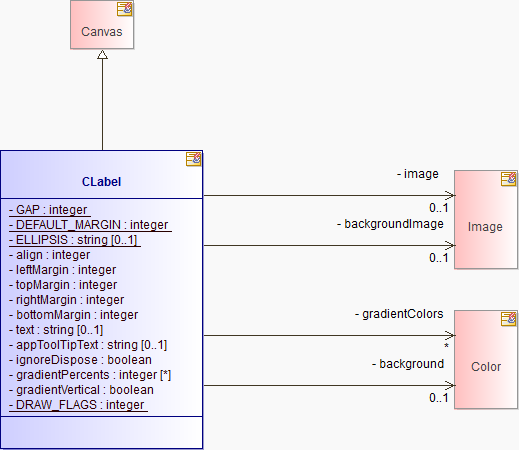Screen dimensions: 519x450
Task: Select the GAP : integer attribute
Action: tap(50, 210)
